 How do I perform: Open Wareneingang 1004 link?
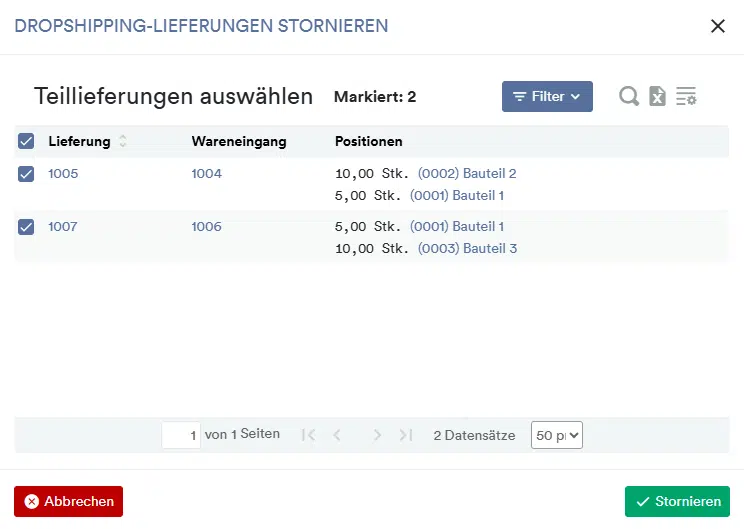[207, 174]
